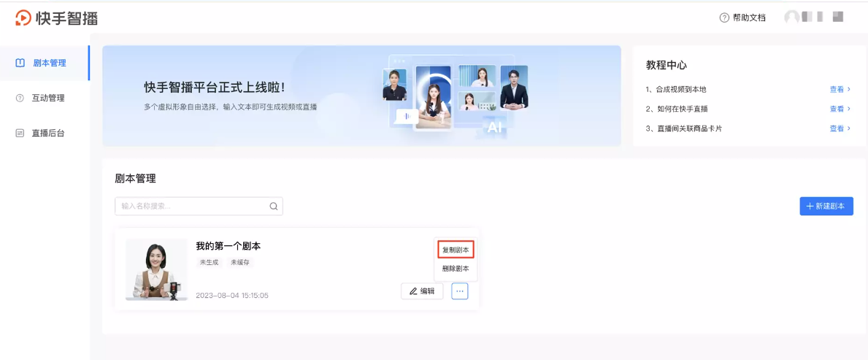Click the 编辑 button
The image size is (868, 360).
coord(422,291)
